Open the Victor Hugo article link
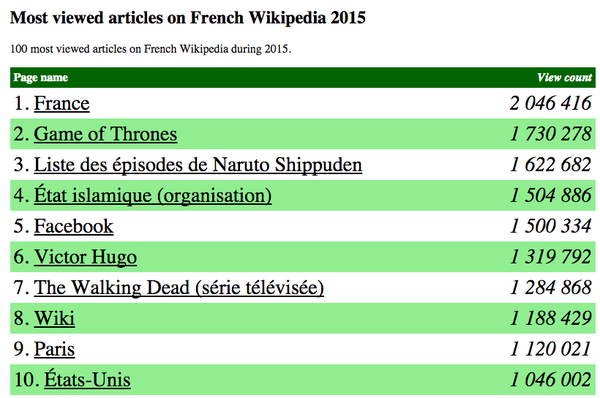Screen dimensions: 600x398 [x=85, y=257]
